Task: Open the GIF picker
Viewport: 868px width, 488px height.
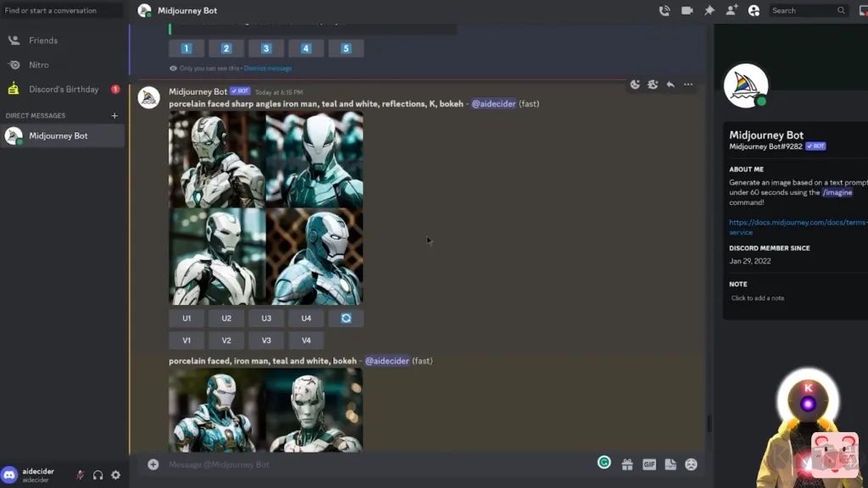Action: click(x=649, y=464)
